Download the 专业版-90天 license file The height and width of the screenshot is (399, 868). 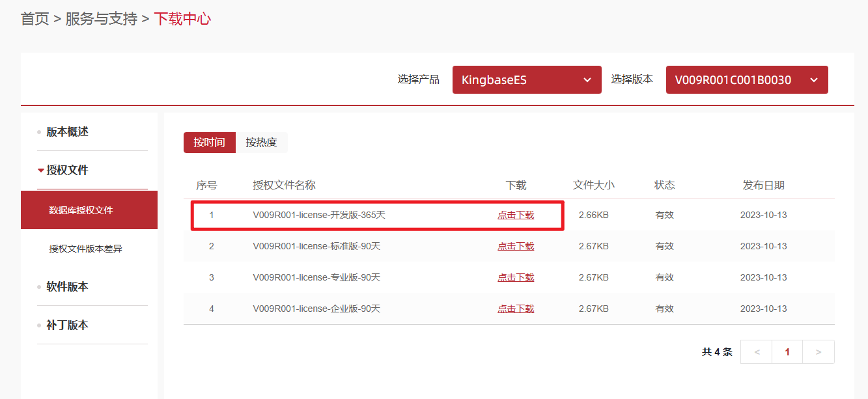pyautogui.click(x=516, y=277)
